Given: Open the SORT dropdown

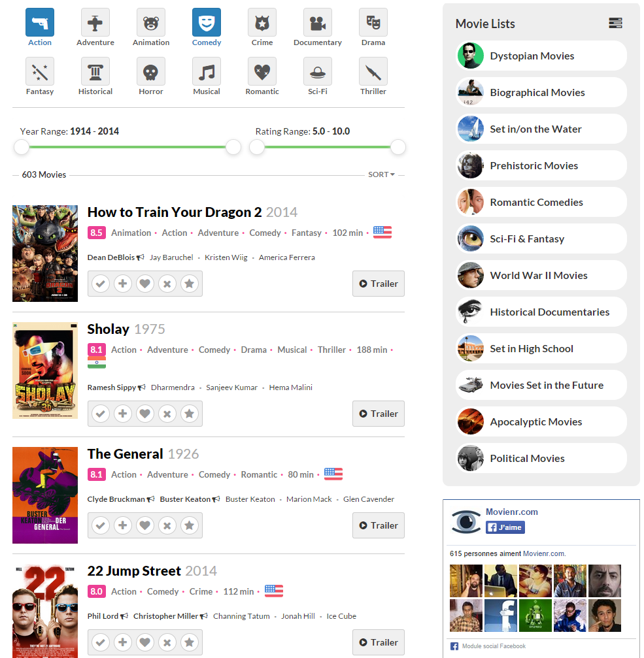Looking at the screenshot, I should [381, 175].
